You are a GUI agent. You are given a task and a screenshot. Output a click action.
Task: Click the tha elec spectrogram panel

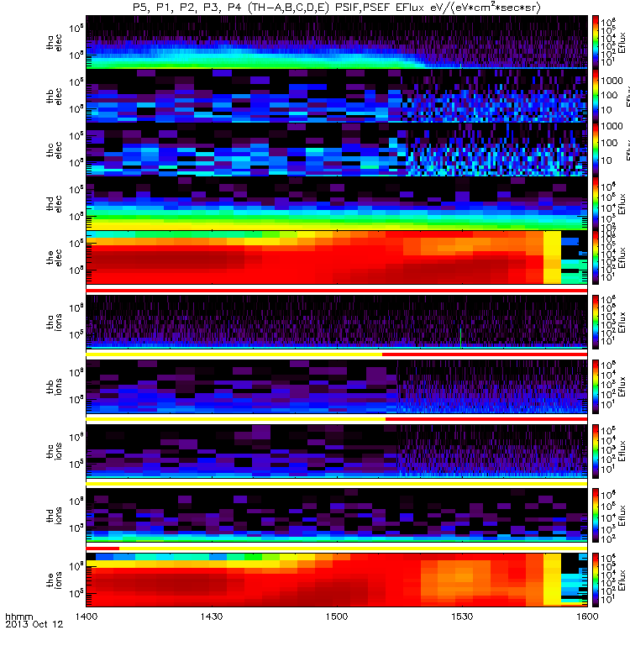tap(337, 42)
